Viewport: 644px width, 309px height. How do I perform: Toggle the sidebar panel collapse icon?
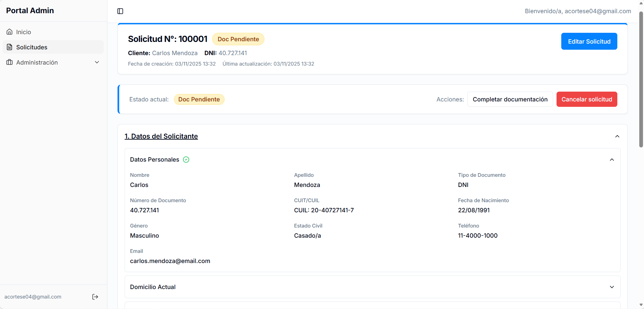(120, 11)
